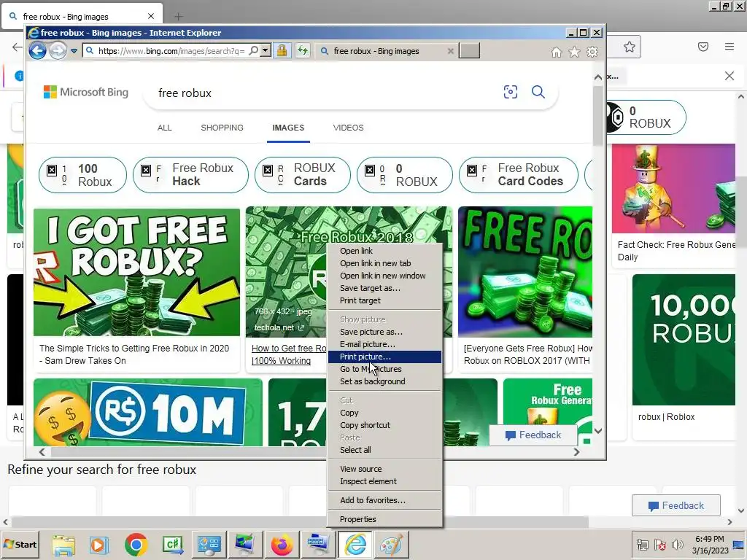Switch to the VIDEOS tab

[x=348, y=128]
